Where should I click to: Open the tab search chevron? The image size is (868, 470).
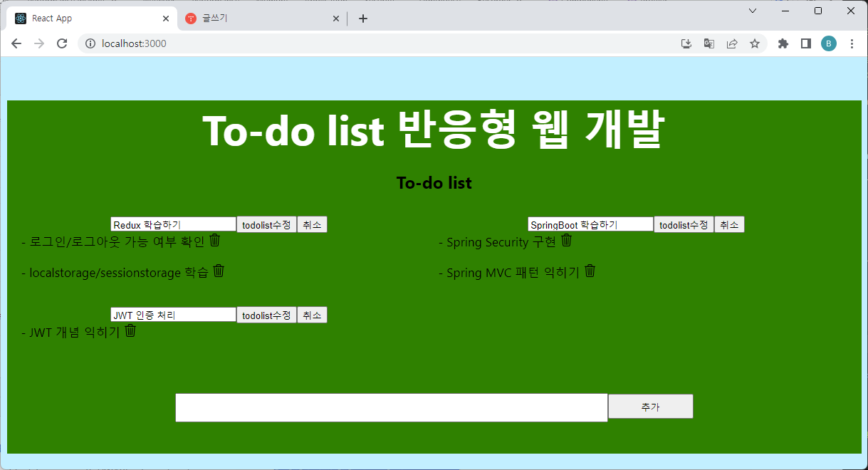click(x=753, y=11)
